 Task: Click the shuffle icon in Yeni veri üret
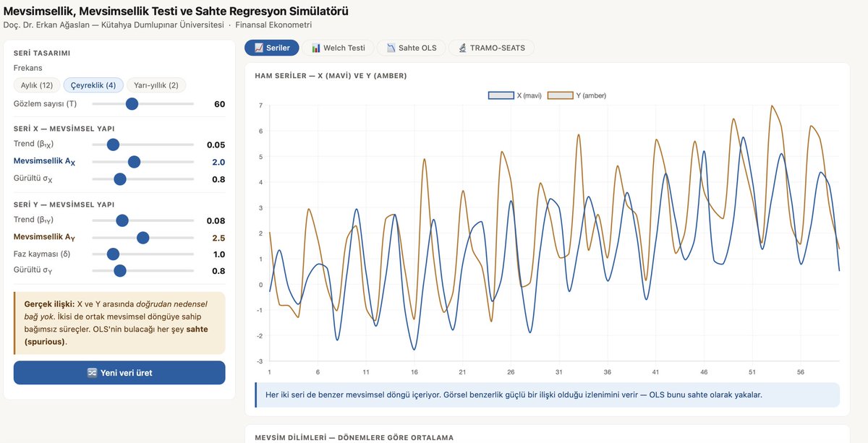(x=92, y=373)
